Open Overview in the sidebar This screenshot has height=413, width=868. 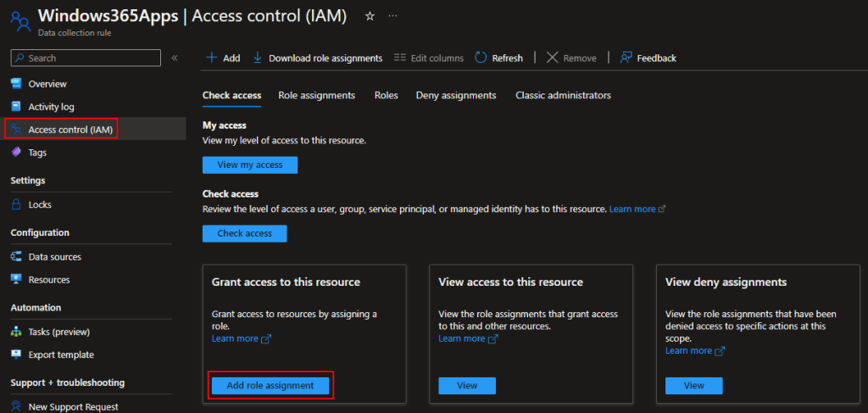(x=47, y=84)
